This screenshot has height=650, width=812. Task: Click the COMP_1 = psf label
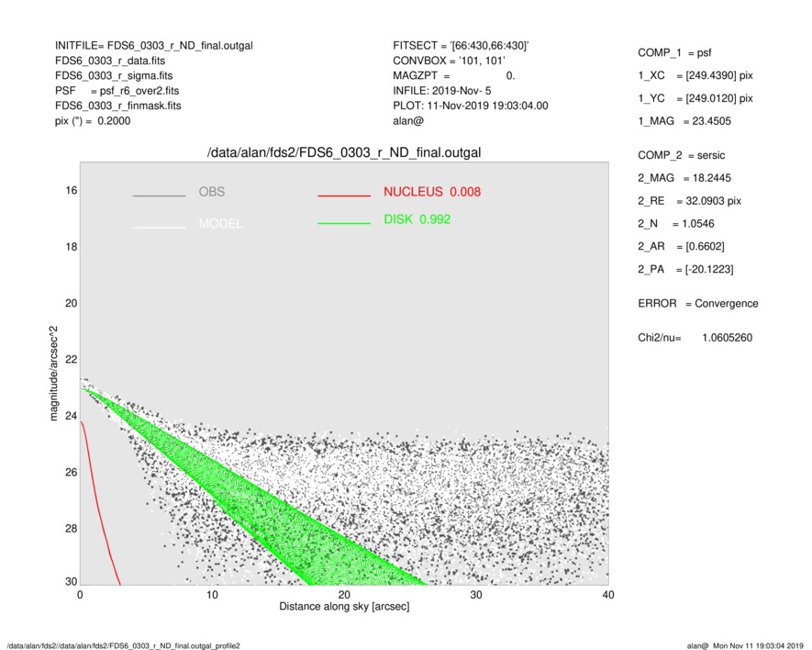pyautogui.click(x=674, y=53)
